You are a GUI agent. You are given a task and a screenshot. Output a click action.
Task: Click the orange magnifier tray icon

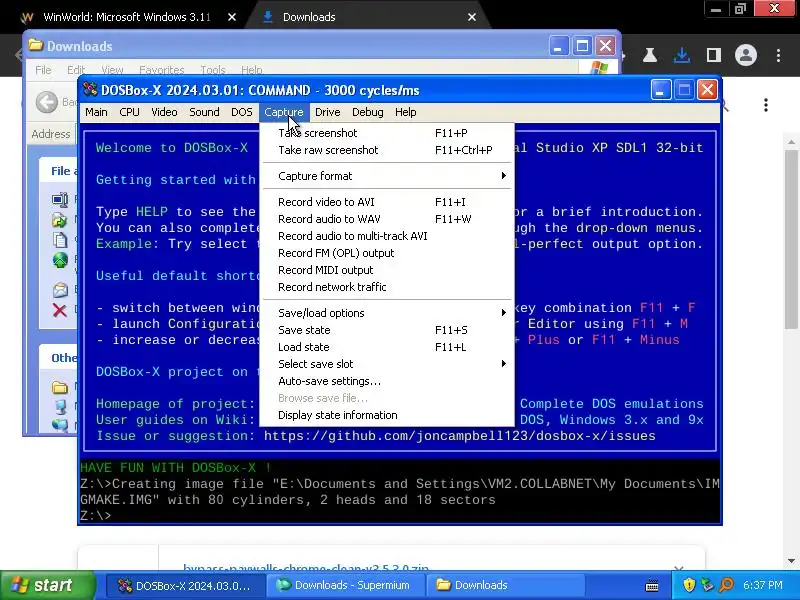727,585
